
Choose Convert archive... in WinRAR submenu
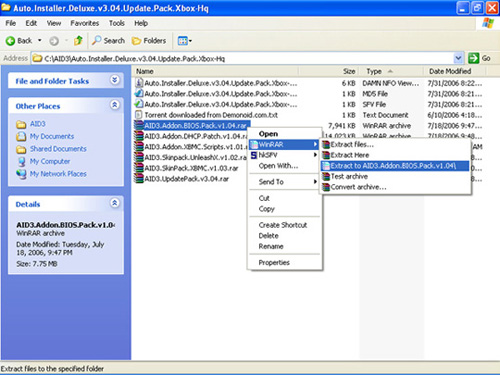395,187
